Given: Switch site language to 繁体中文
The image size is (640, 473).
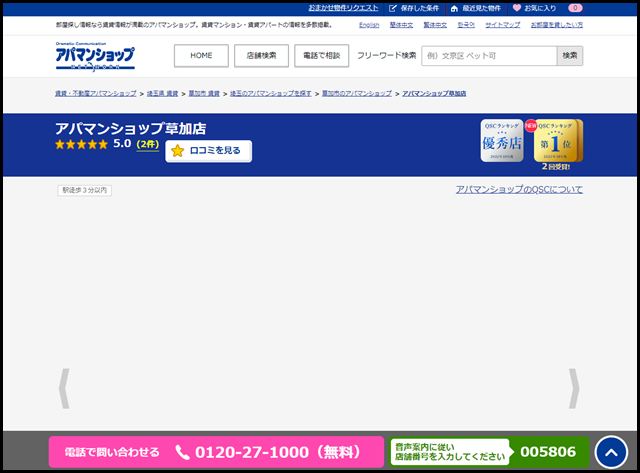Looking at the screenshot, I should click(435, 25).
